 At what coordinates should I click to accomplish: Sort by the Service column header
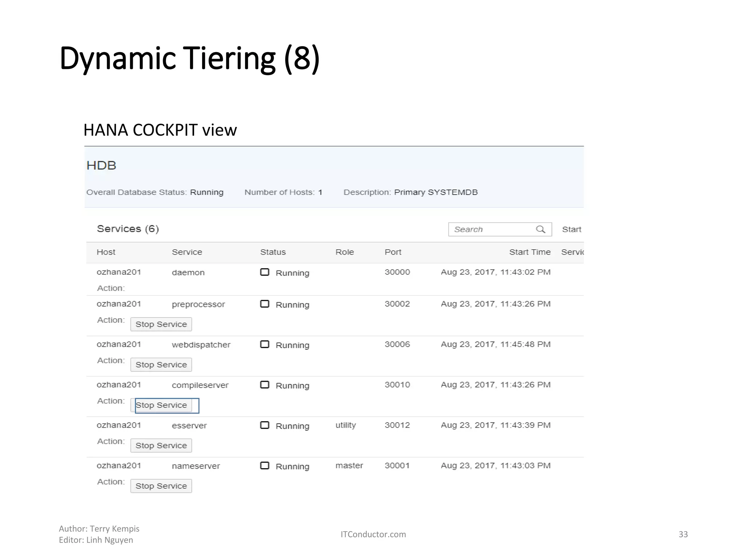187,252
